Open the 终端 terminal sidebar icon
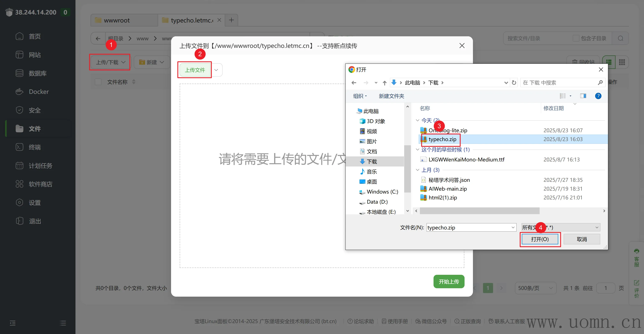Viewport: 644px width, 334px height. click(x=19, y=147)
